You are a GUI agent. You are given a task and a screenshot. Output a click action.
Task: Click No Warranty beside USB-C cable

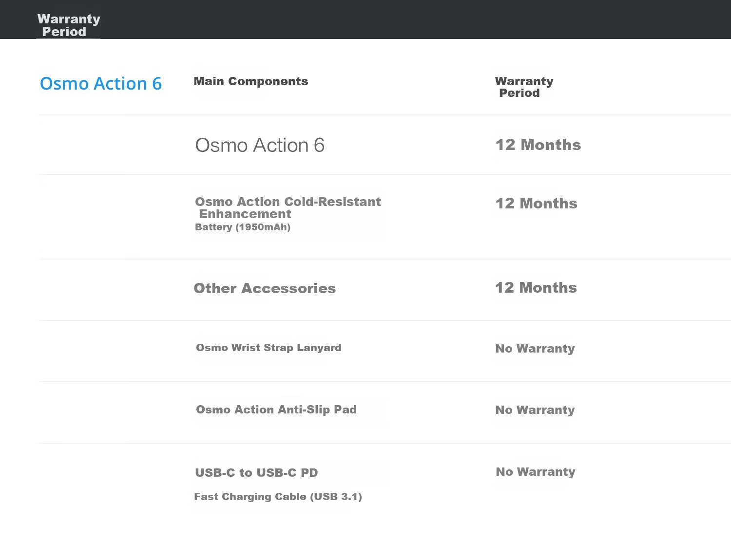click(536, 472)
